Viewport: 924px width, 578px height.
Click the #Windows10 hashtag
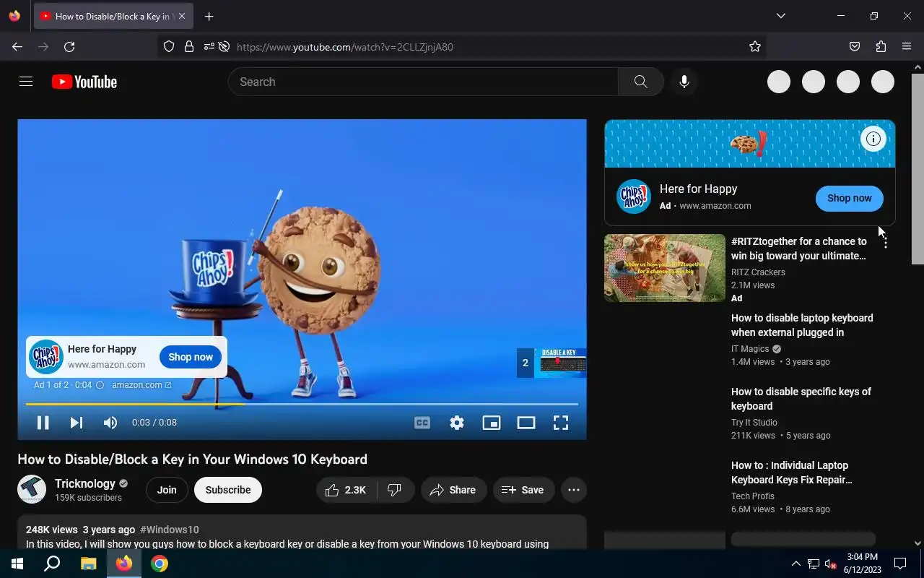[170, 530]
